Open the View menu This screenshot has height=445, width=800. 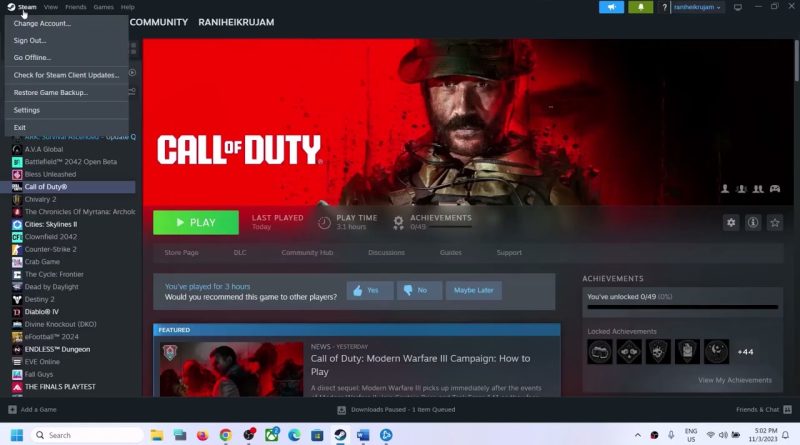coord(51,7)
